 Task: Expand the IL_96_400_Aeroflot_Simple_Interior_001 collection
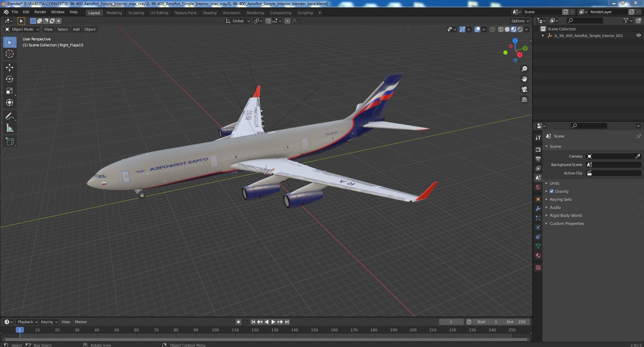(x=543, y=36)
